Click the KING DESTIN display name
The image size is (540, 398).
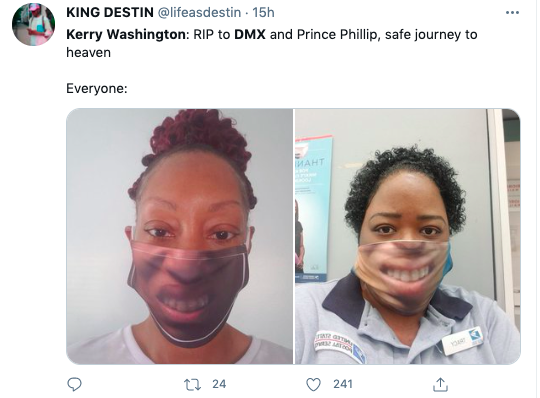[x=110, y=12]
